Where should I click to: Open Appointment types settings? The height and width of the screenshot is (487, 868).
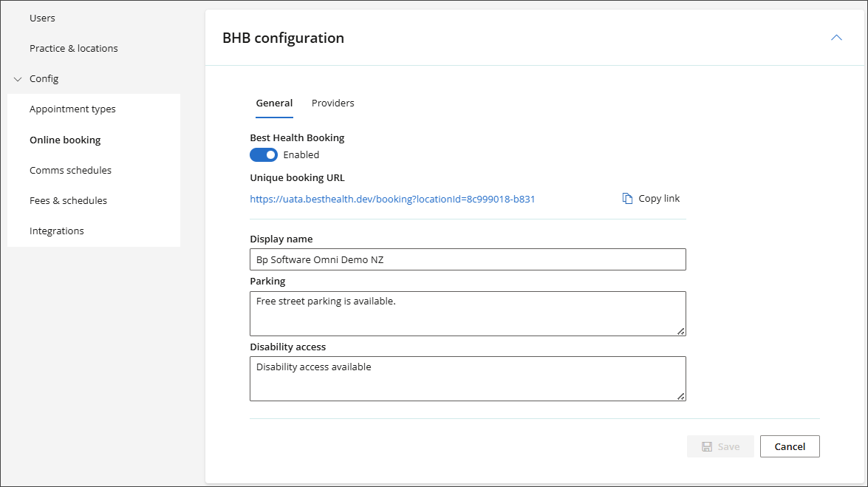[72, 109]
